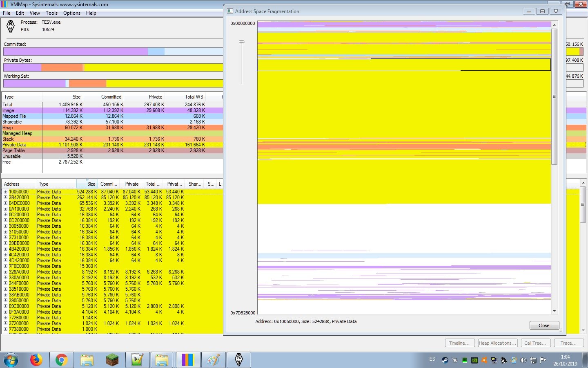Expand address 04DE0000 row
Image resolution: width=588 pixels, height=368 pixels.
tap(5, 203)
